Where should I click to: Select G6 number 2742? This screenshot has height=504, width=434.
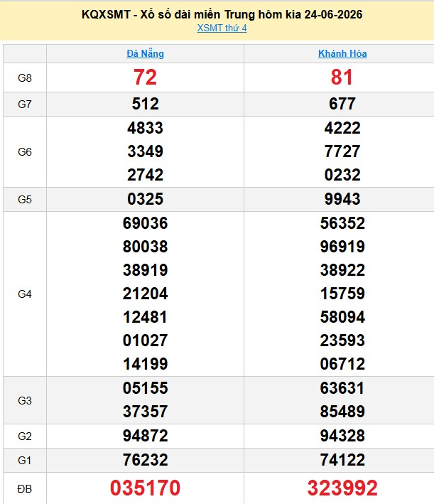145,175
